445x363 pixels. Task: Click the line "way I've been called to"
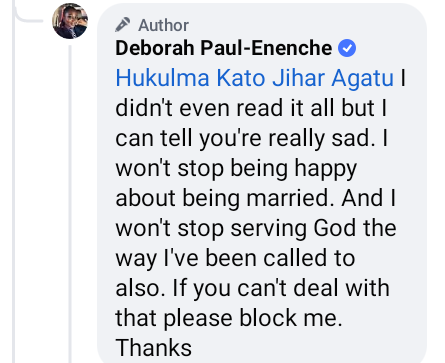pos(235,259)
